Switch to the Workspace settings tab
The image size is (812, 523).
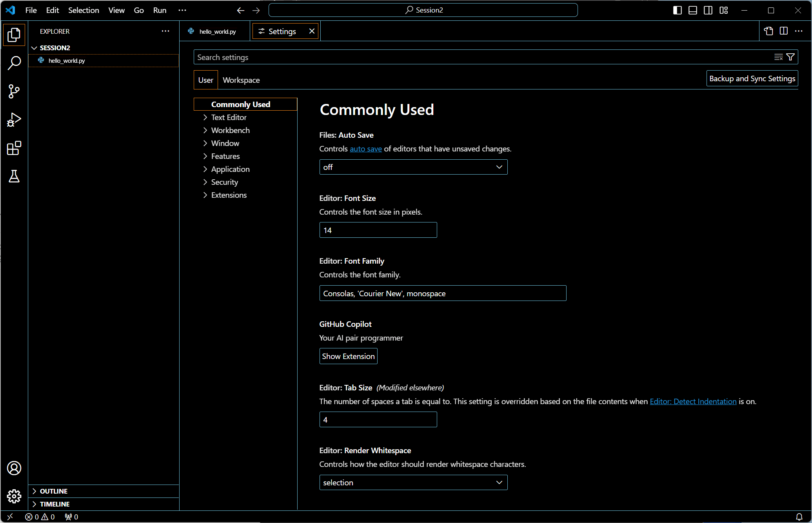(x=241, y=80)
